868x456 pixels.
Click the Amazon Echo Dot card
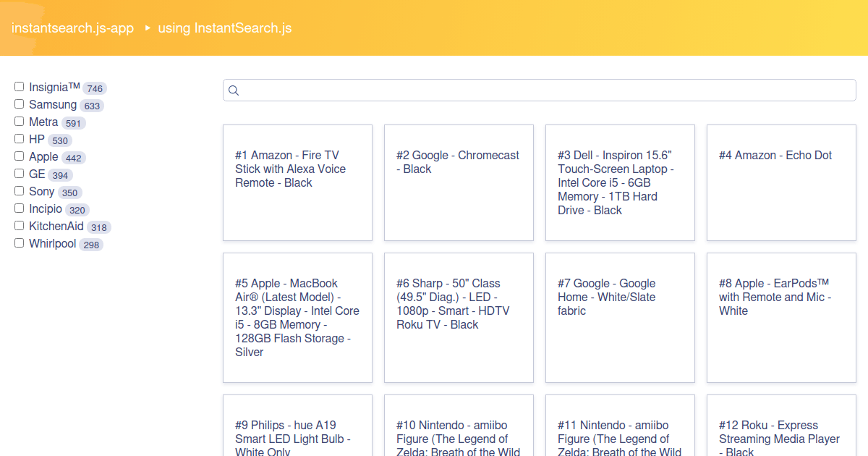click(x=781, y=182)
